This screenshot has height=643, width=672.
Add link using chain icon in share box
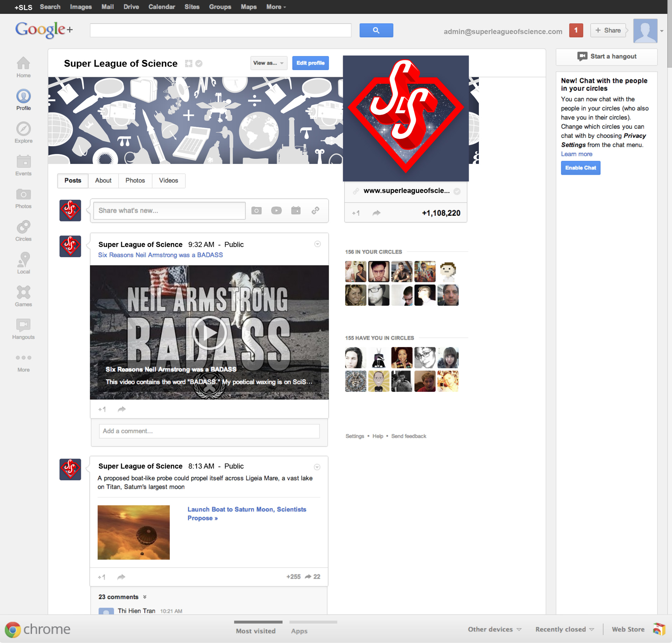[x=315, y=210]
